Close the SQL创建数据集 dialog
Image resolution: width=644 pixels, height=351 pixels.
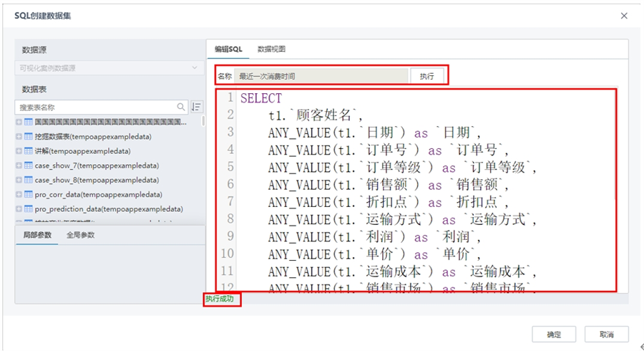pyautogui.click(x=624, y=15)
